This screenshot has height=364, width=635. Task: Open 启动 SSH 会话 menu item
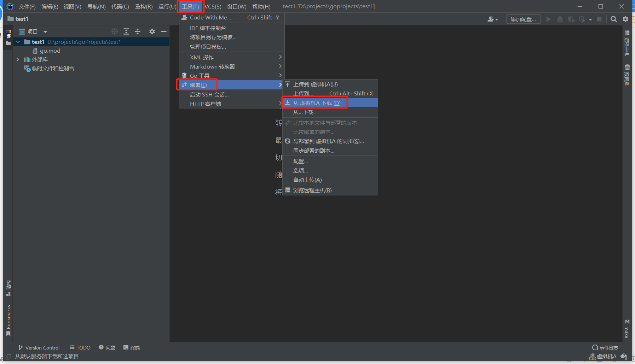point(232,94)
